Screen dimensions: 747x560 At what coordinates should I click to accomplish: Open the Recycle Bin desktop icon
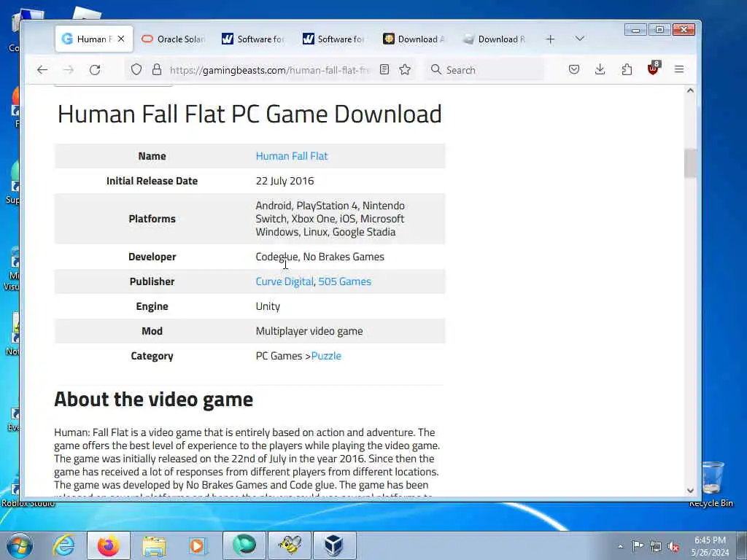711,483
